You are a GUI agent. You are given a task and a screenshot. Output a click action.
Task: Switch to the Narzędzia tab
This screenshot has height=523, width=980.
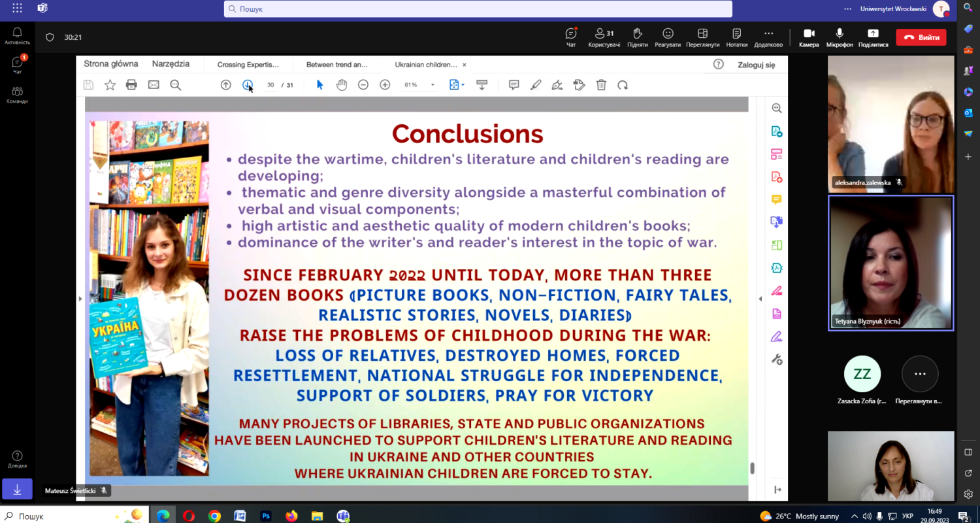pos(171,64)
